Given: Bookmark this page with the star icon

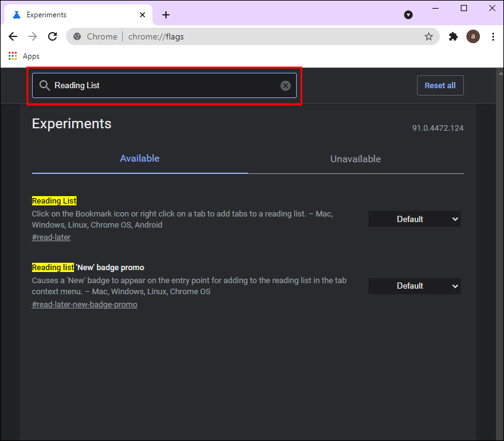Looking at the screenshot, I should [x=429, y=36].
